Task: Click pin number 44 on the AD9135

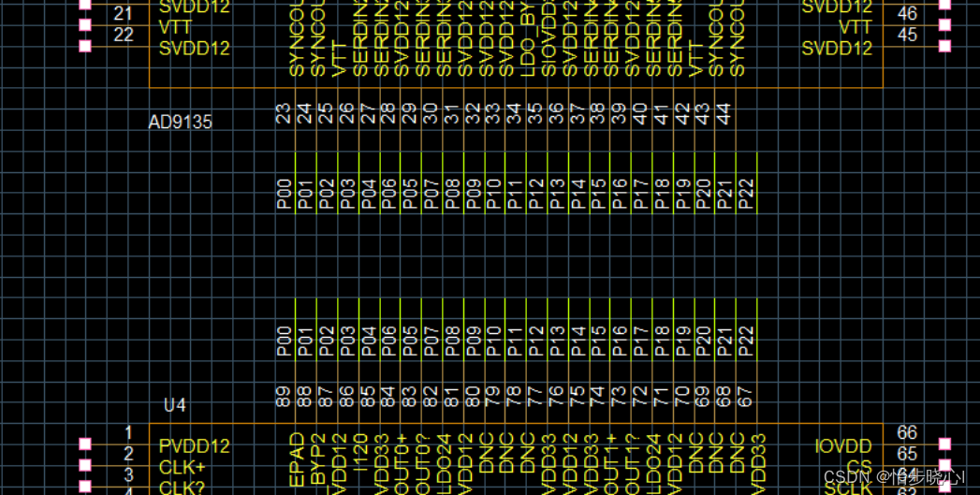Action: coord(723,115)
